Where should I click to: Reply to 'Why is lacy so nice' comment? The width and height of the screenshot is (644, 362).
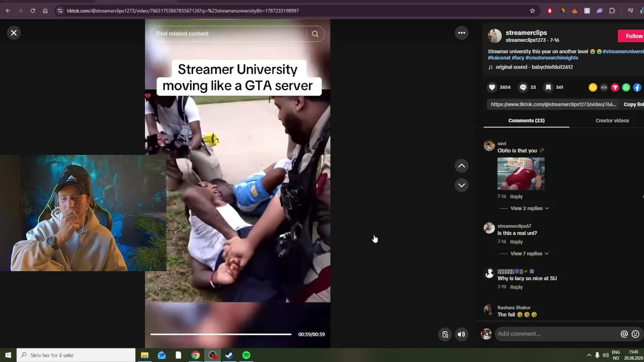[516, 287]
